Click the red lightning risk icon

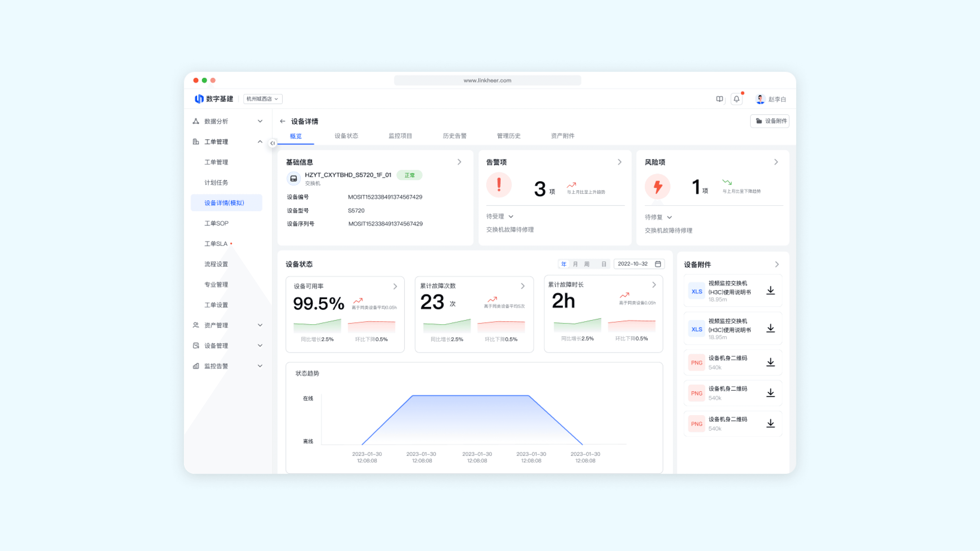point(657,186)
